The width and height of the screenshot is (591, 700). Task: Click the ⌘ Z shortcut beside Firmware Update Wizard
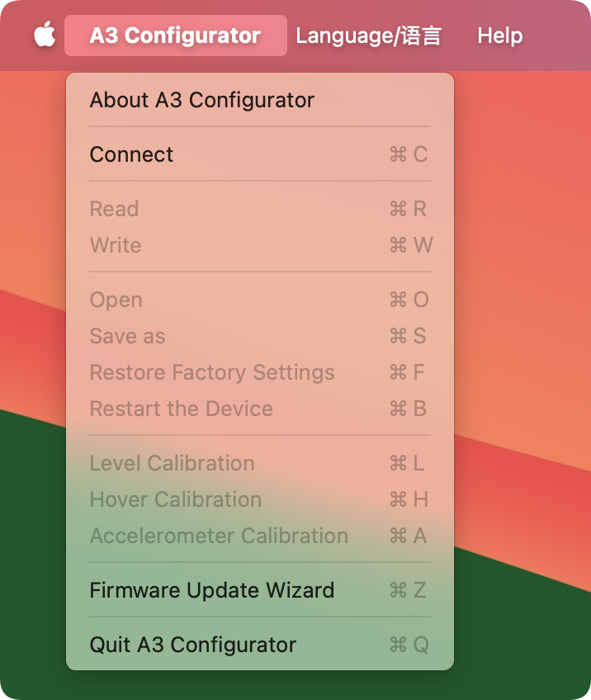(x=409, y=590)
